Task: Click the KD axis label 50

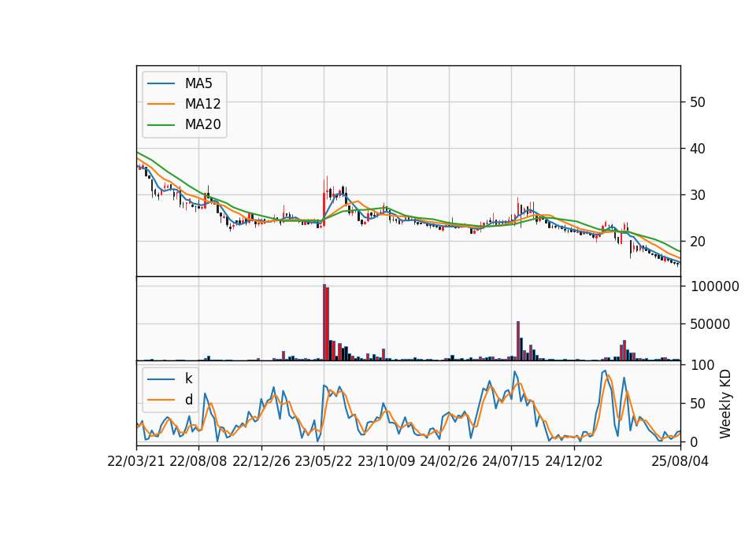Action: point(698,404)
